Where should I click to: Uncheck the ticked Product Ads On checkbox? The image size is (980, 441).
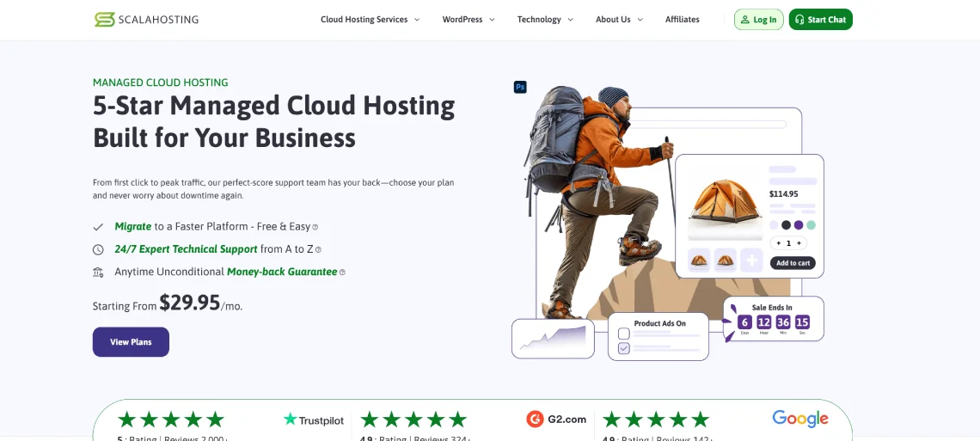coord(624,348)
